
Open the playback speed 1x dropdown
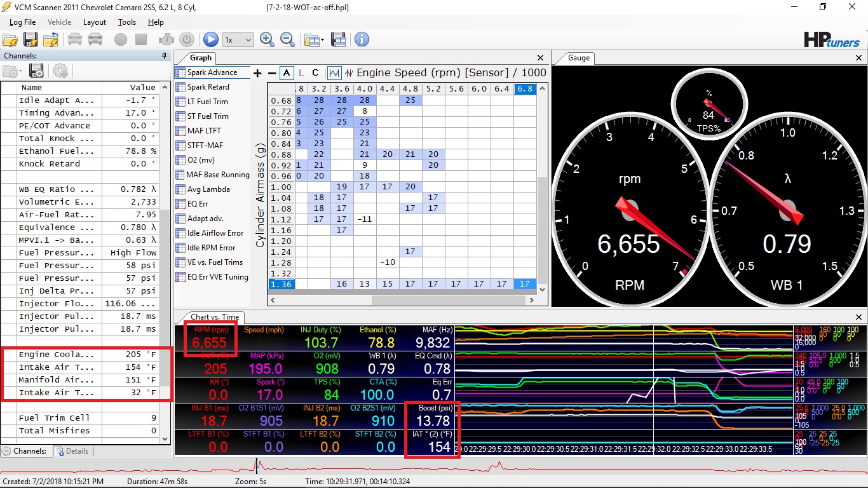coord(238,39)
